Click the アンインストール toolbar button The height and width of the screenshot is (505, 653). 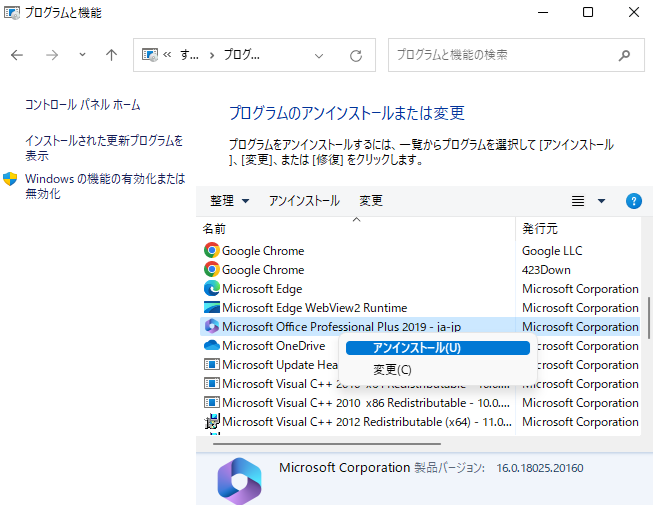304,201
